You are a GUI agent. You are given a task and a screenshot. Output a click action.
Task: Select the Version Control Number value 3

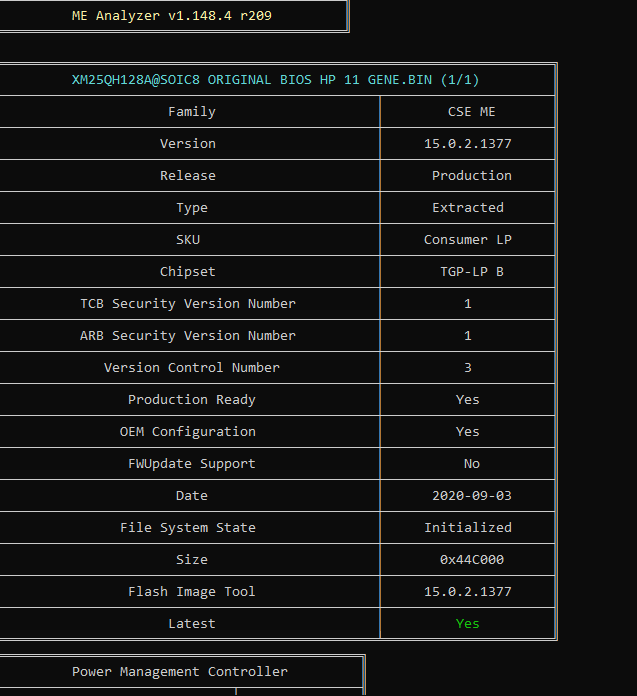click(x=467, y=368)
